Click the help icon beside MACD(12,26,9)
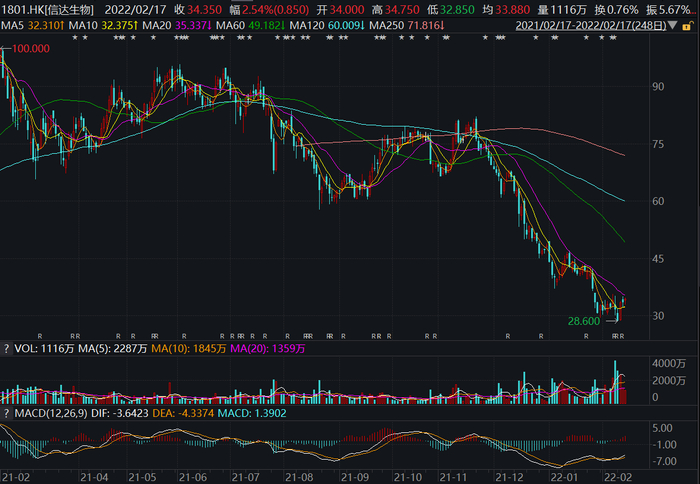Viewport: 700px width, 484px height. coord(6,412)
